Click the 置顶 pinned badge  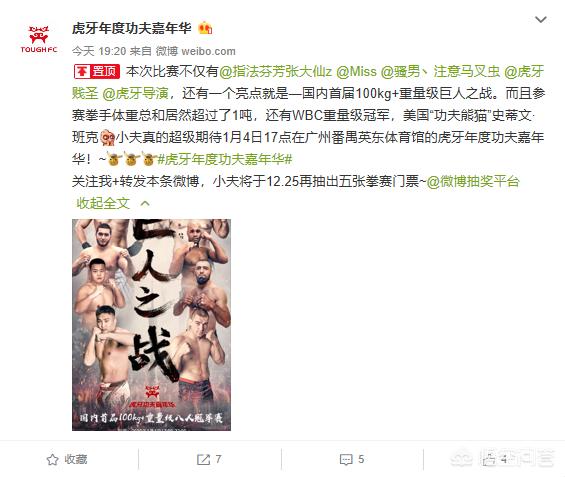coord(97,71)
